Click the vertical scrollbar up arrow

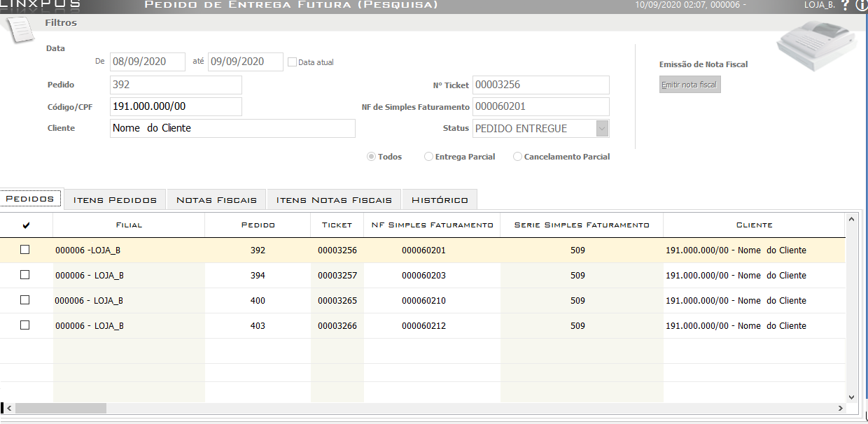(851, 219)
